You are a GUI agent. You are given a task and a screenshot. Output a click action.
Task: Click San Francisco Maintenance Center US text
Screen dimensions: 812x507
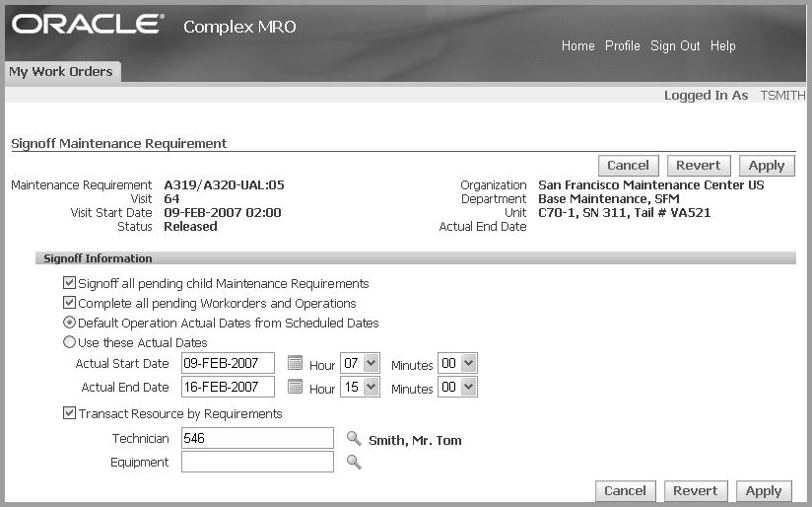651,185
